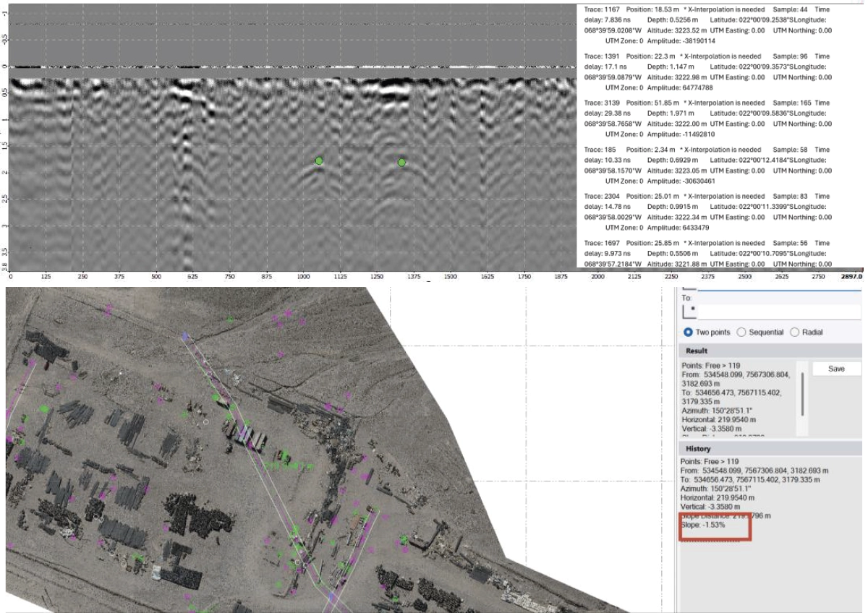Click the Azimuth line in History

pos(715,489)
